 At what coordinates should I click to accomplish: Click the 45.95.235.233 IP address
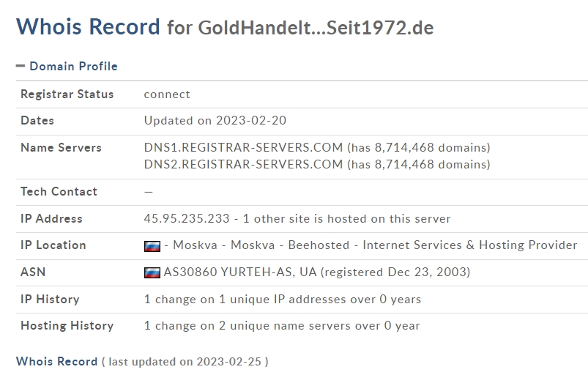(187, 218)
